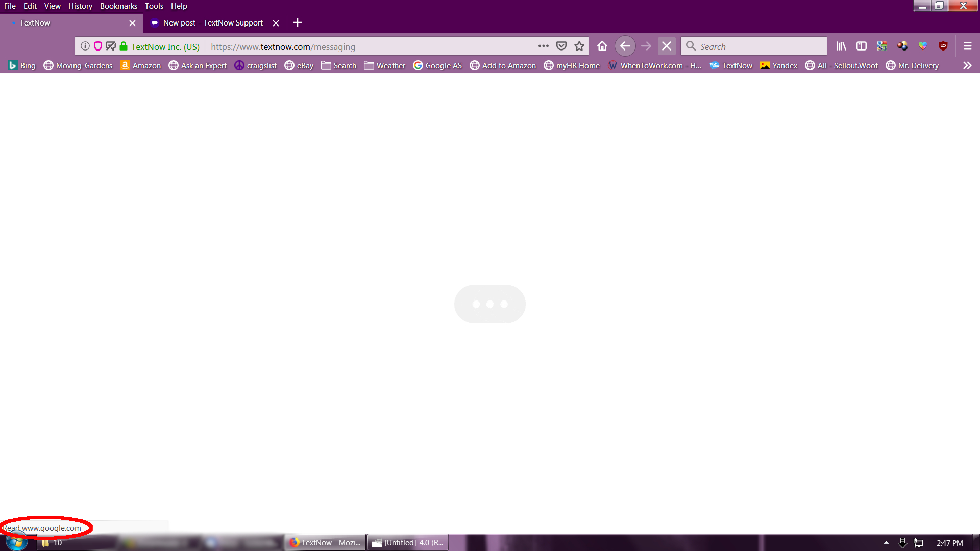
Task: Show site information icon in address bar
Action: pos(85,46)
